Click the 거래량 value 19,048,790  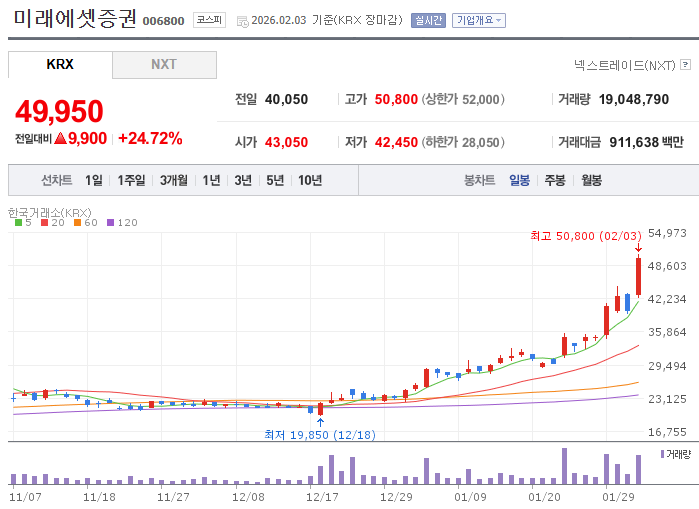click(x=633, y=99)
